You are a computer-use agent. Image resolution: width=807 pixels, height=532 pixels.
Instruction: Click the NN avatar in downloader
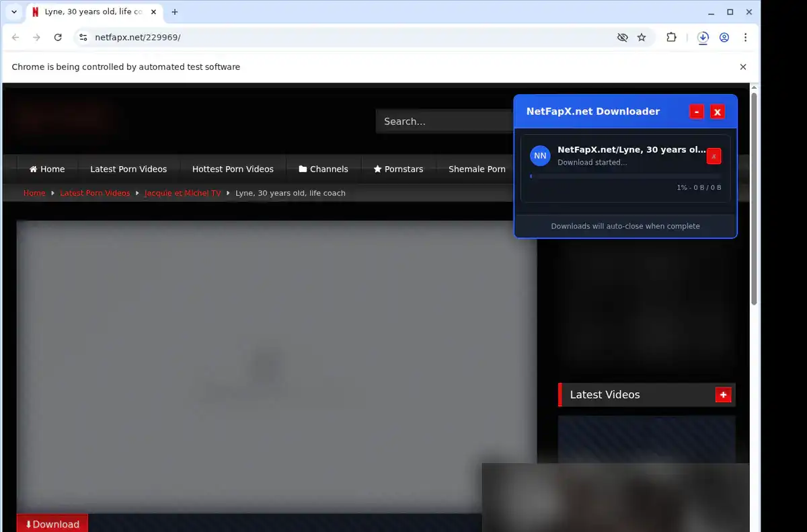[540, 156]
